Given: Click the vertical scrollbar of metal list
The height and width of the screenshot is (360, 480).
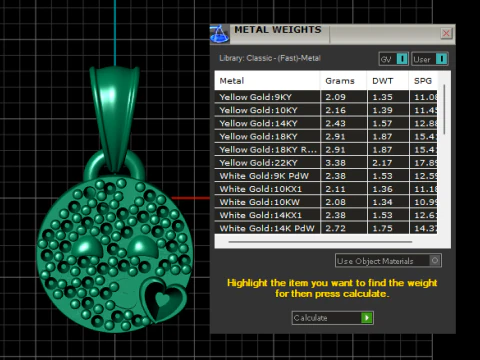Looking at the screenshot, I should click(x=444, y=109).
